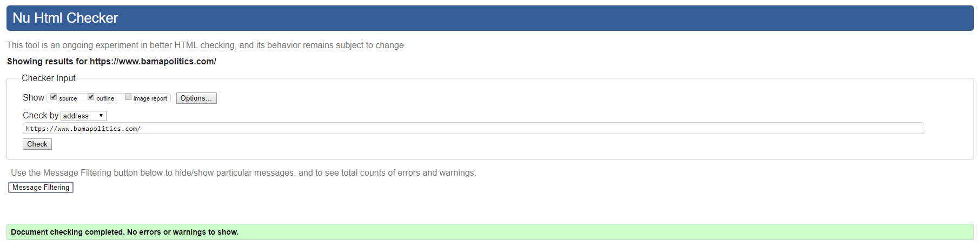Click the ongoing experiment intro paragraph
This screenshot has width=980, height=246.
click(x=205, y=45)
